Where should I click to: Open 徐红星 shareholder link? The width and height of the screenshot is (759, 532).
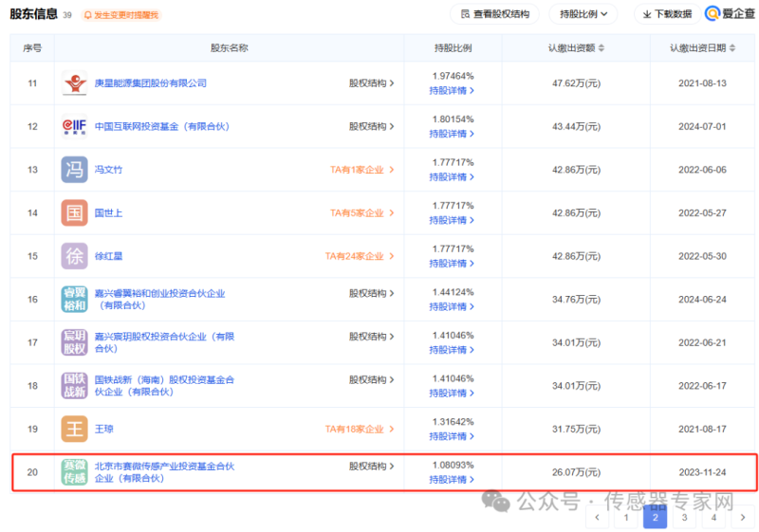click(108, 256)
